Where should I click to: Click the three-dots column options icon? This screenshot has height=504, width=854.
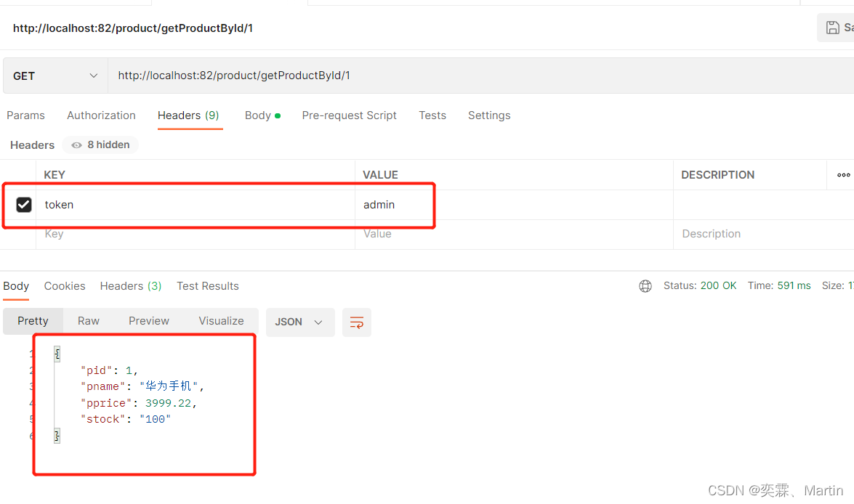click(x=843, y=175)
